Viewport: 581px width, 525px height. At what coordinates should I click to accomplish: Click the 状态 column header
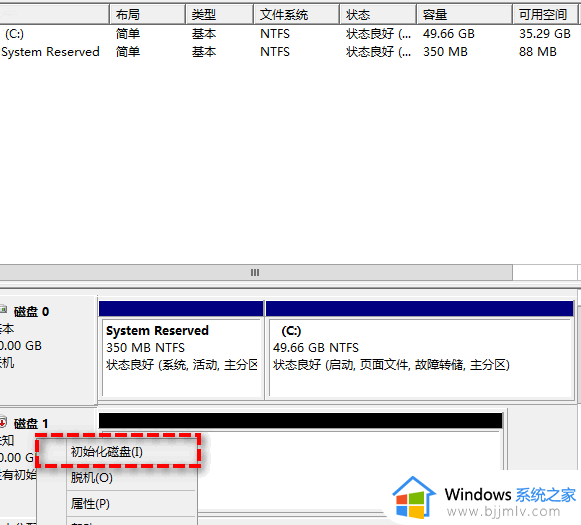click(x=378, y=14)
